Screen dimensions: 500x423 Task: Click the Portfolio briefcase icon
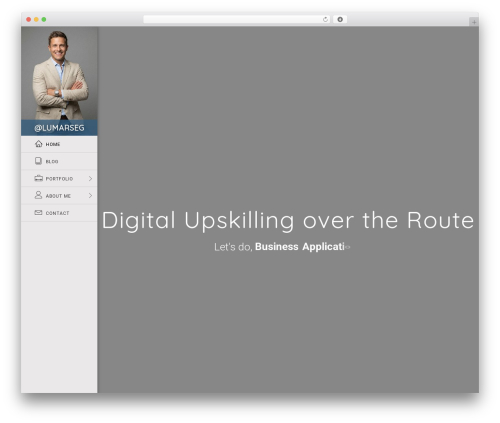click(x=39, y=178)
